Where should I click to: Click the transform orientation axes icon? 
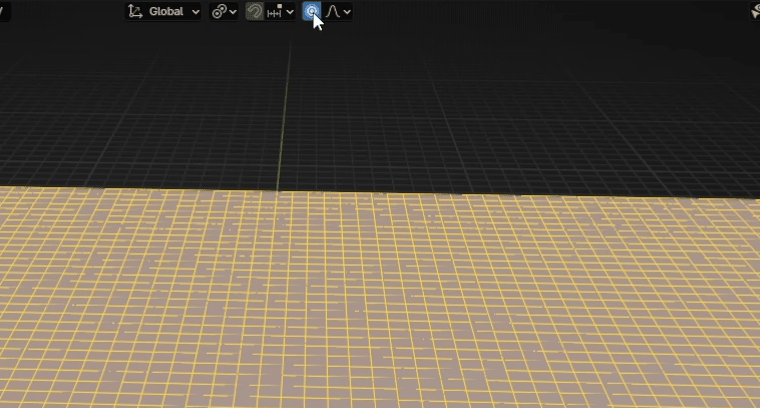click(135, 12)
